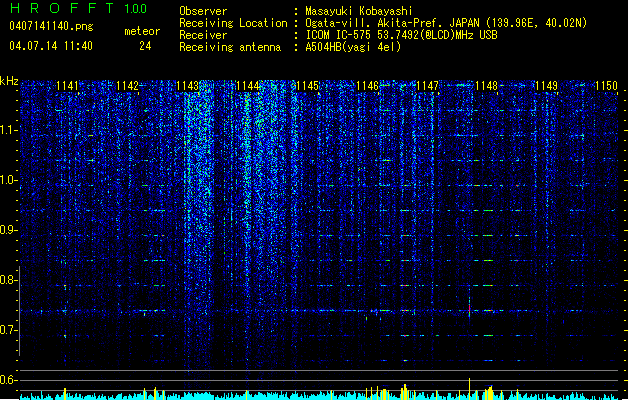Select the filename 0407141140.png

click(x=51, y=26)
